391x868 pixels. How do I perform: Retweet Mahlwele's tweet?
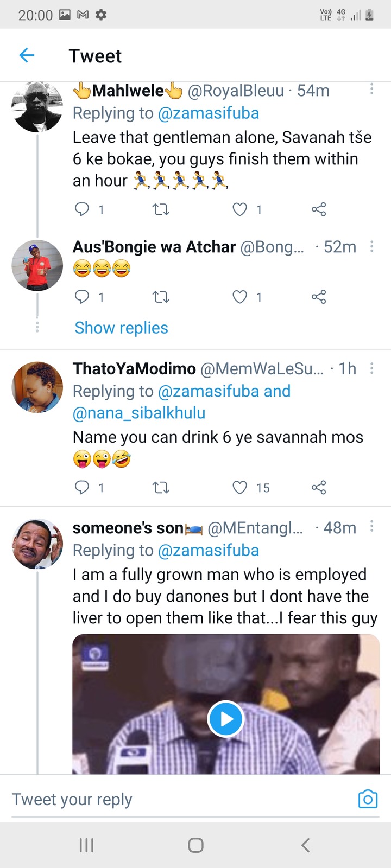click(x=161, y=209)
